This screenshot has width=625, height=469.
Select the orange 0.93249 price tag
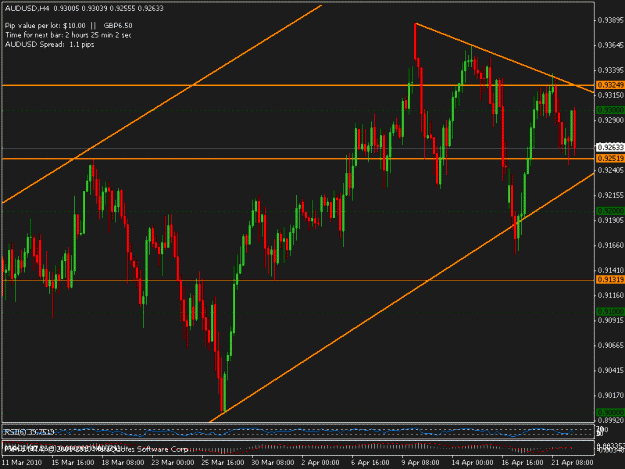point(610,85)
